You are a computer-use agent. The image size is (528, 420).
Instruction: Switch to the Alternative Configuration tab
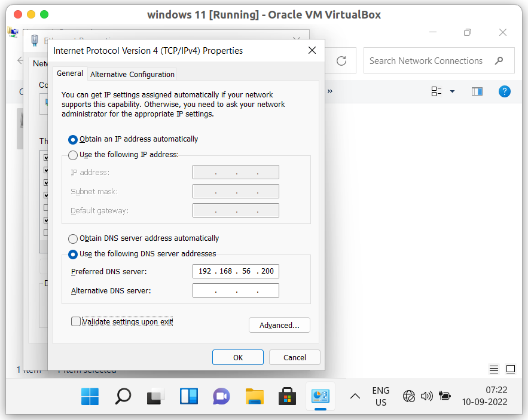coord(132,75)
